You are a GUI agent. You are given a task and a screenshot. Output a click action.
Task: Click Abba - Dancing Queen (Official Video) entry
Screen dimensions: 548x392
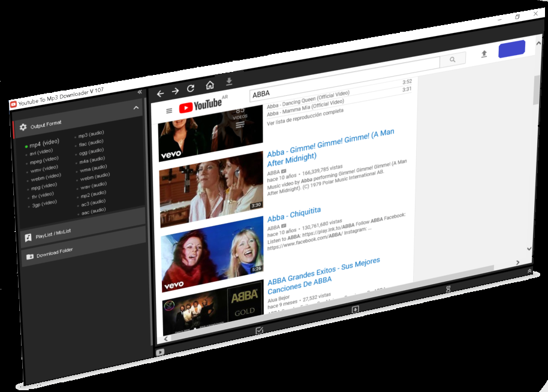[308, 99]
